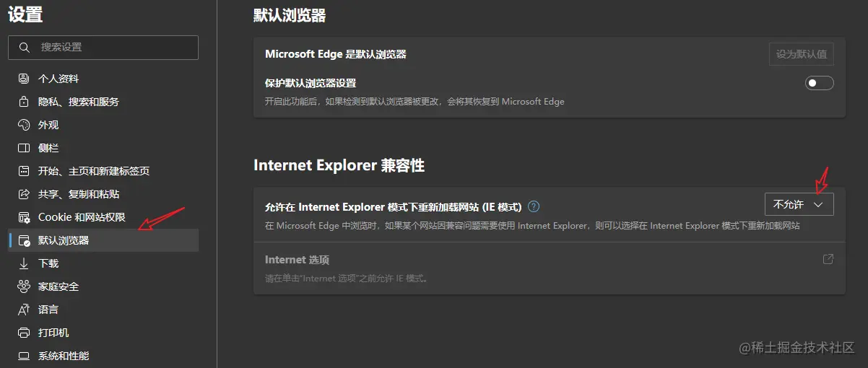
Task: Click the description starting 在 Microsoft Edge 中浏览时
Action: [x=532, y=226]
